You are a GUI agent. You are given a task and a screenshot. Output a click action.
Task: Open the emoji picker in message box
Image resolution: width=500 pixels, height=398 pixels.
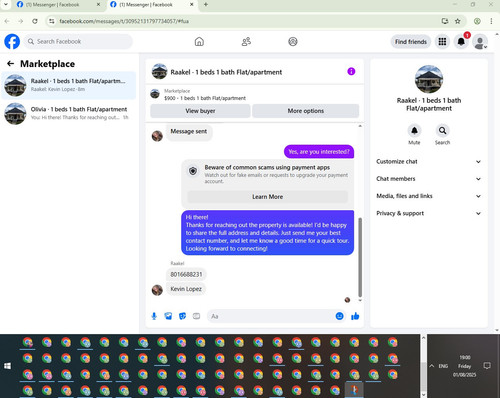[x=339, y=316]
